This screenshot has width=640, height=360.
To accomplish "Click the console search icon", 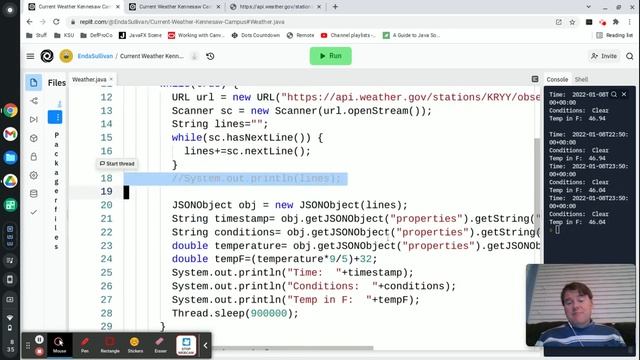I will tap(614, 94).
